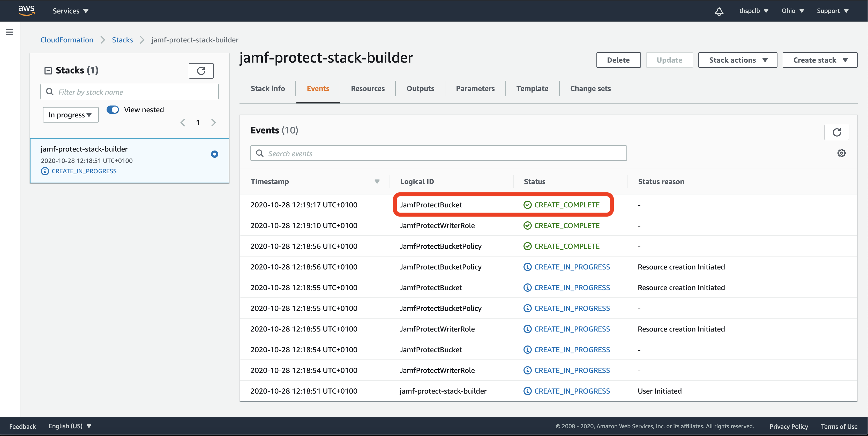Click the Delete button
This screenshot has height=436, width=868.
pyautogui.click(x=618, y=60)
